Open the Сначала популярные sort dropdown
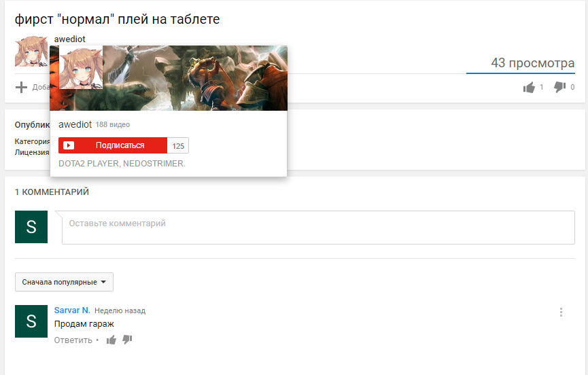 coord(64,282)
